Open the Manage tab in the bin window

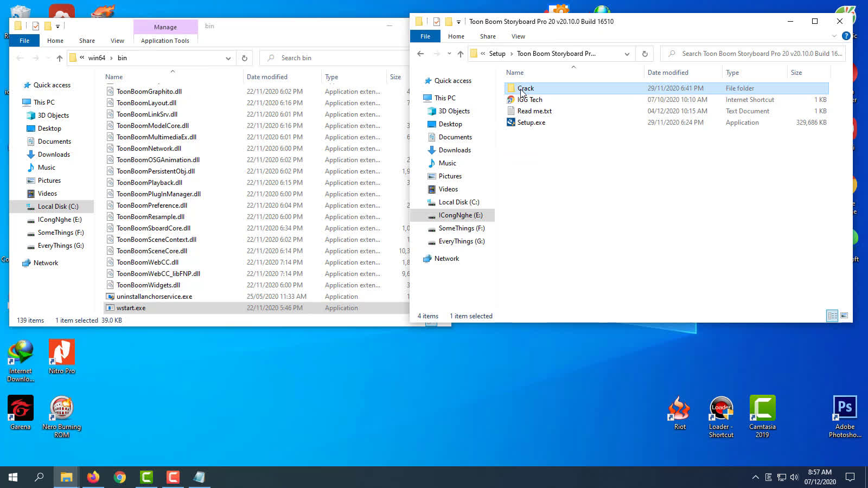[x=165, y=27]
